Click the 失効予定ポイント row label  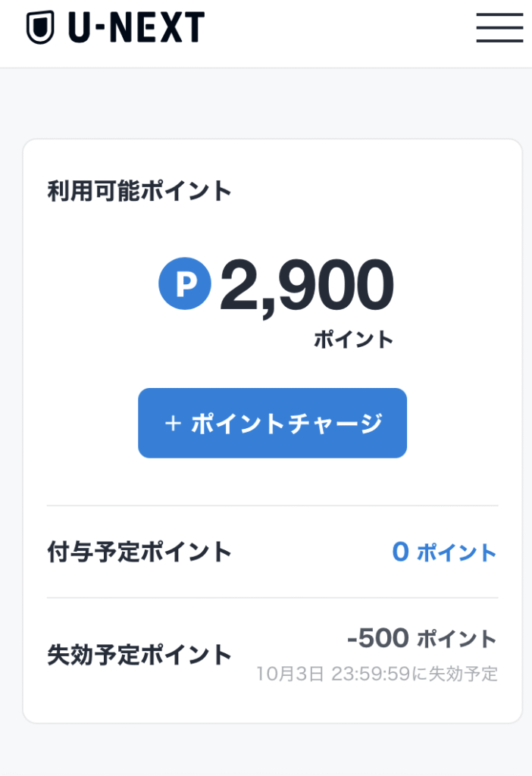tap(139, 654)
